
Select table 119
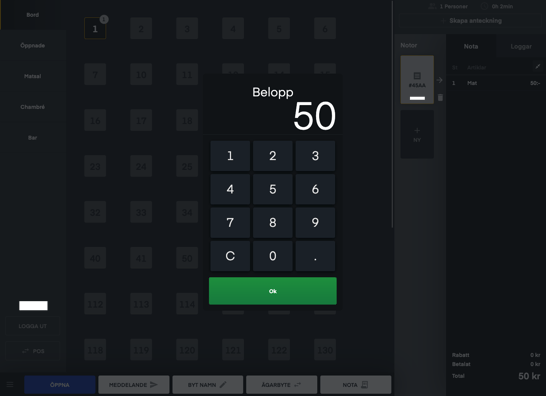[141, 350]
